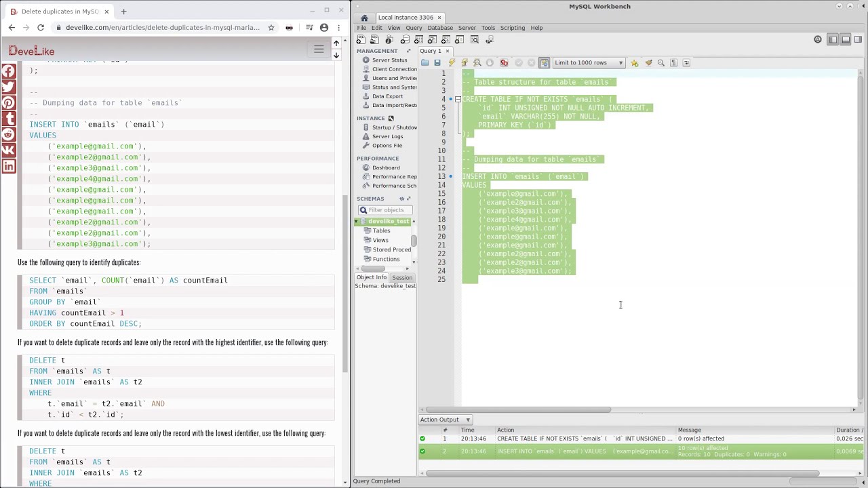
Task: Toggle the Workbench right secondary sidebar
Action: [859, 40]
